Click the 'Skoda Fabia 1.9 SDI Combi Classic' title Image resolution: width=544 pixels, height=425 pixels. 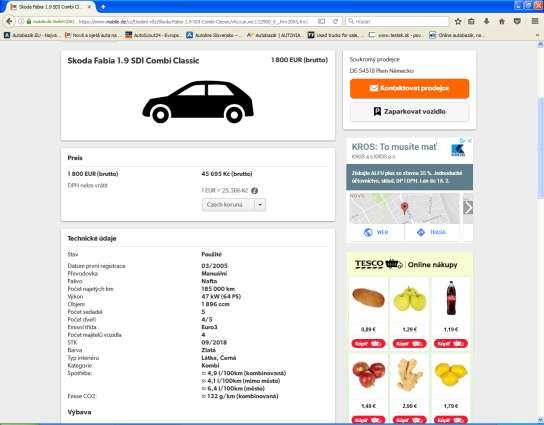coord(133,61)
